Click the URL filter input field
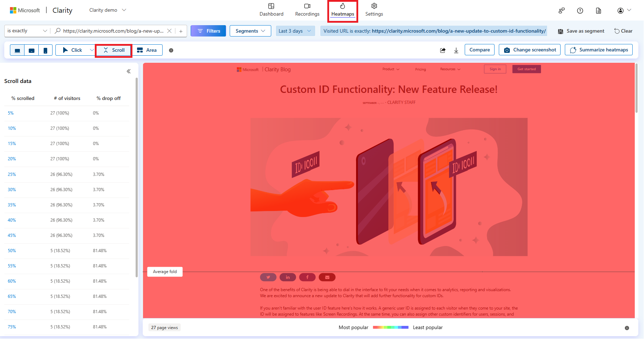The image size is (644, 339). [x=113, y=31]
